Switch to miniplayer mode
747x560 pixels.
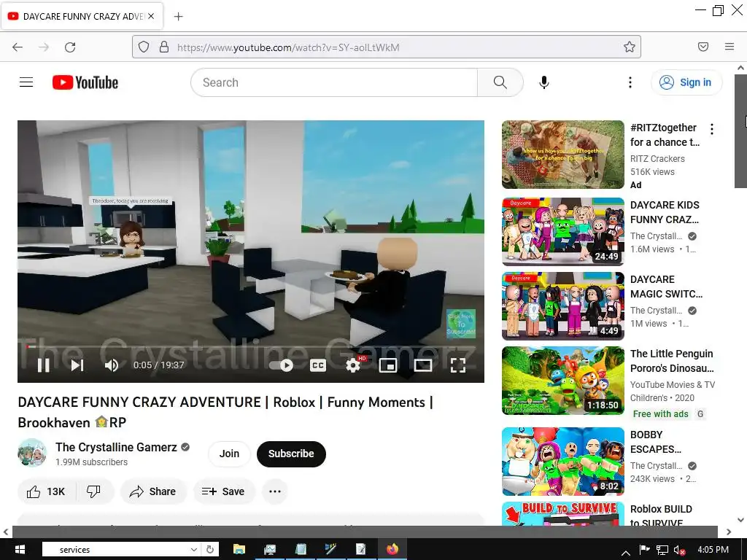tap(388, 365)
